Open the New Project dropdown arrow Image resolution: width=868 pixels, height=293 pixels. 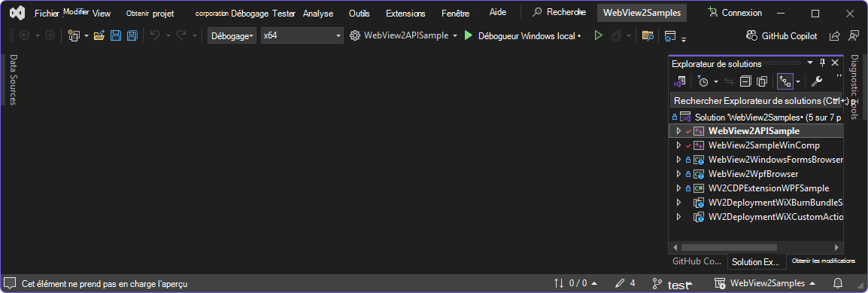click(86, 36)
